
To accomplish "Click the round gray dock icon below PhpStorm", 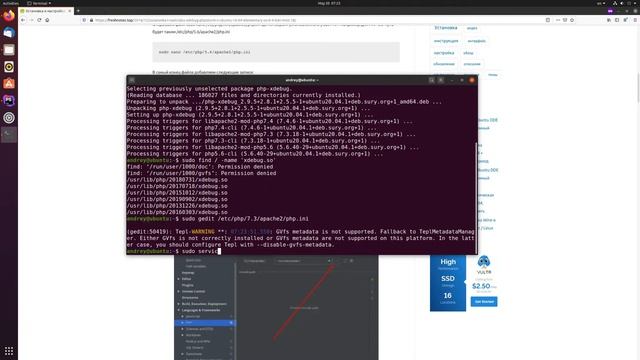I will (9, 118).
